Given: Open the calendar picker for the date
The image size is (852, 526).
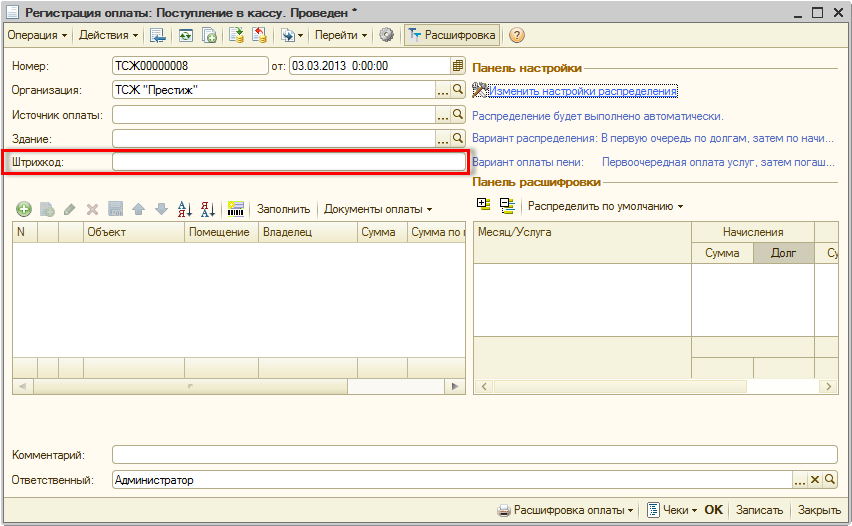Looking at the screenshot, I should [x=458, y=66].
